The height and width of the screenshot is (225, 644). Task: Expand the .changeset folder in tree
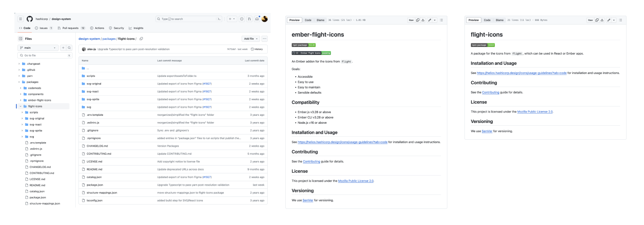pyautogui.click(x=19, y=64)
